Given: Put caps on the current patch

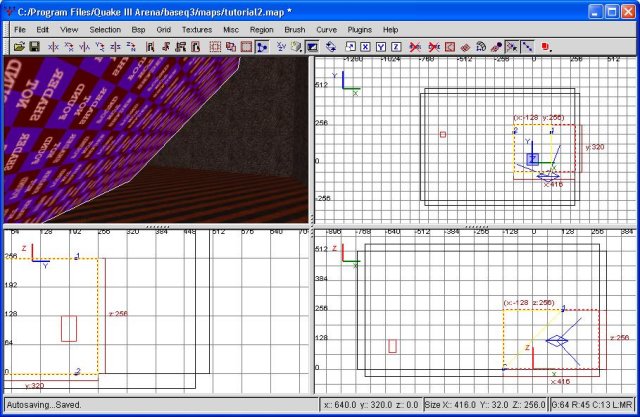Looking at the screenshot, I should pos(496,47).
